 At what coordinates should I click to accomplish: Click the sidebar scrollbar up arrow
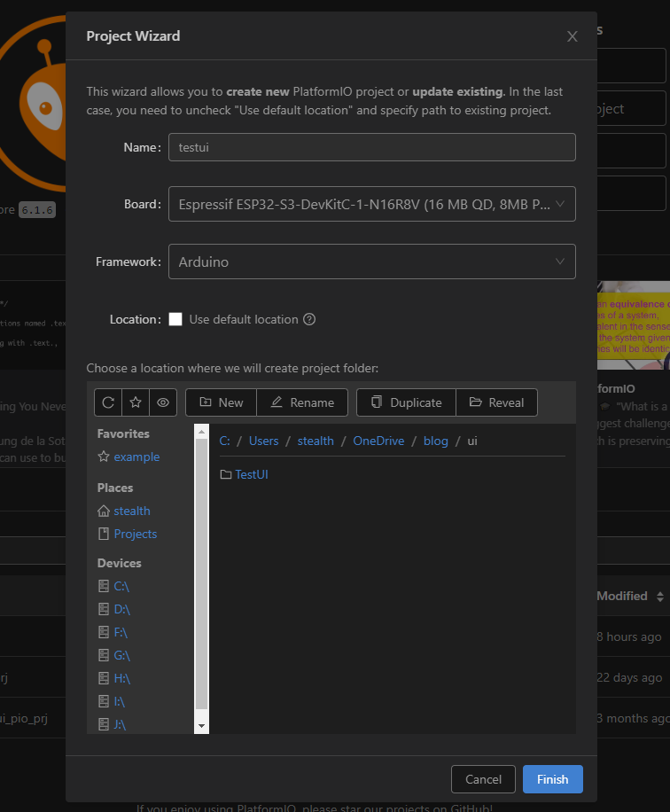click(201, 432)
